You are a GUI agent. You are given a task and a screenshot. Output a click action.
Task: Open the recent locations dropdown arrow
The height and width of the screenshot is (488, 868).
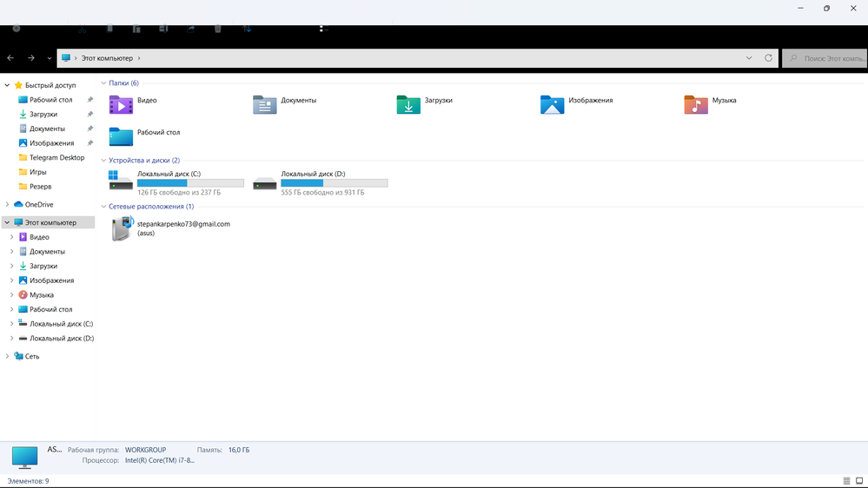tap(50, 58)
